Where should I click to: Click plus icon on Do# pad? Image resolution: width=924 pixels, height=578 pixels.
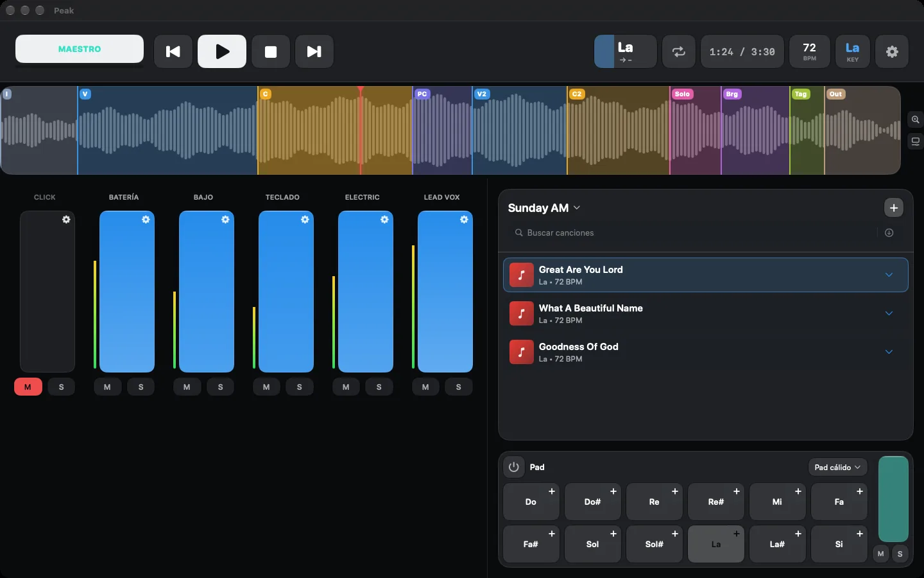pos(613,491)
